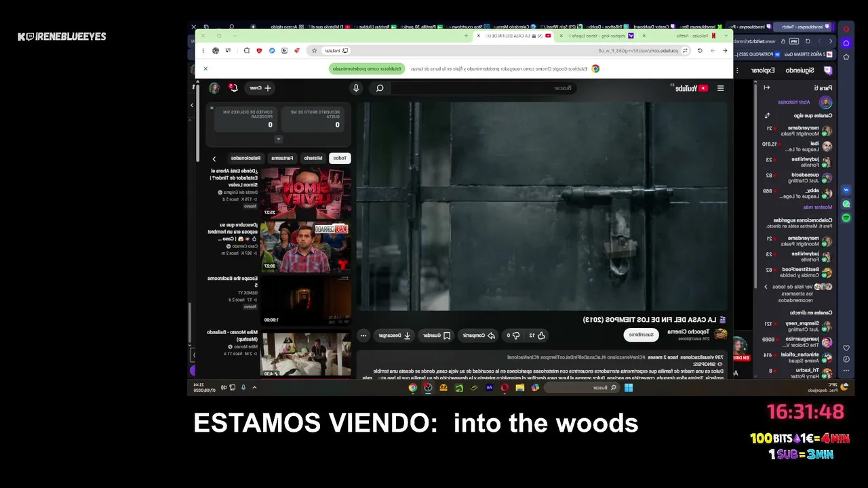Open 'Explorar' on the Twitch top nav
The image size is (868, 488).
[x=763, y=70]
